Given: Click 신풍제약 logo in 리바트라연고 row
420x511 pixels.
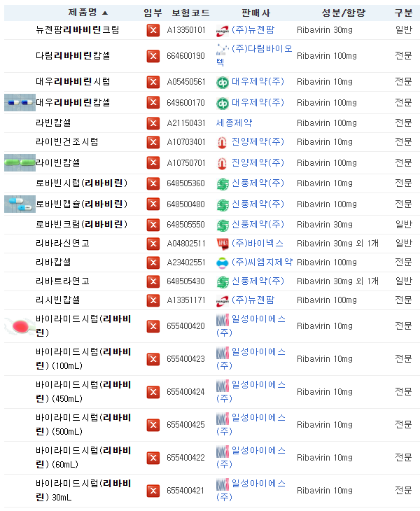Looking at the screenshot, I should [x=223, y=282].
